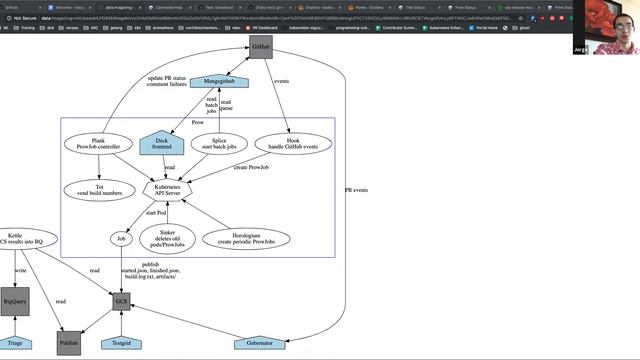Click the GitHub node in the diagram
The image size is (640, 360).
pos(261,47)
